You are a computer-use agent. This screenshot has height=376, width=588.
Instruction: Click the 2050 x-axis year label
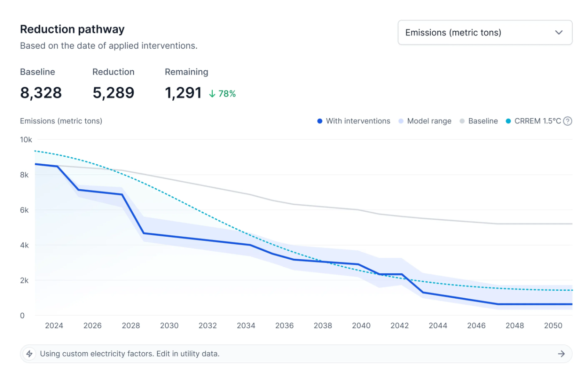553,325
